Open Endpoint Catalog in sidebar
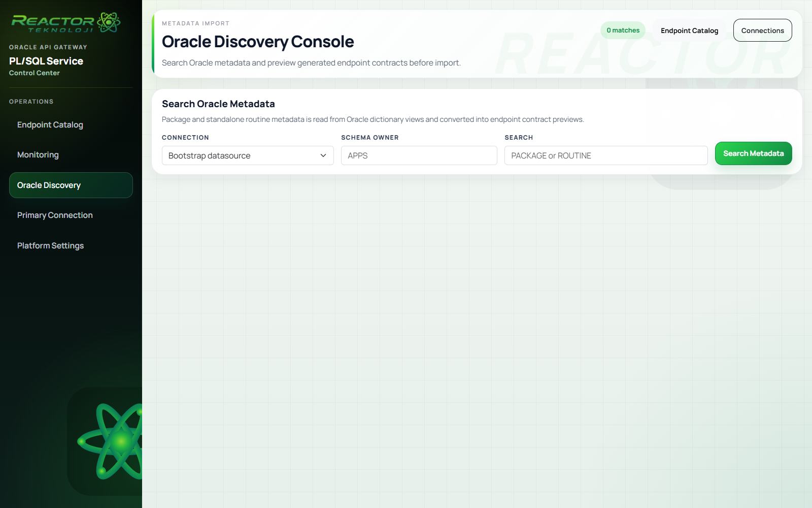The width and height of the screenshot is (812, 508). (71, 125)
